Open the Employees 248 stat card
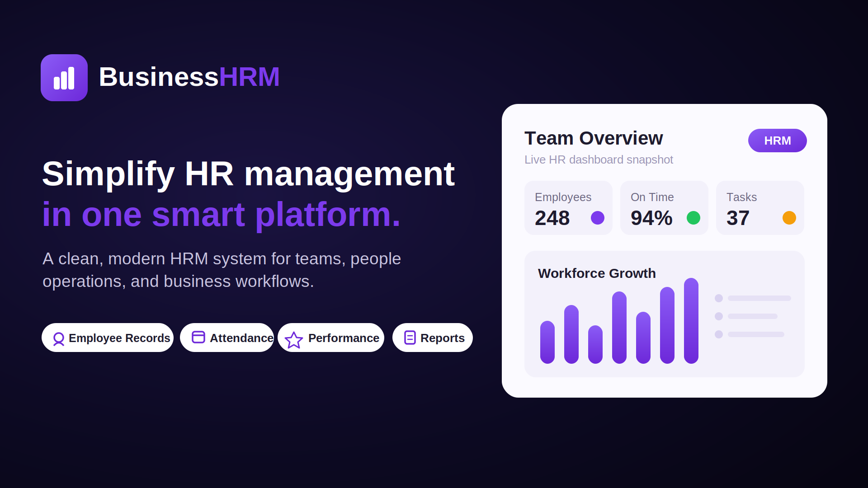Screen dimensions: 868x488 click(568, 208)
